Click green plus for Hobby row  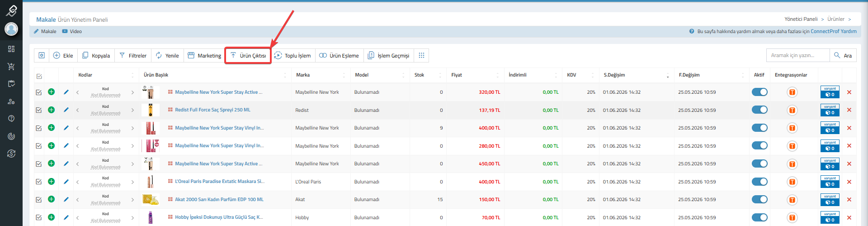click(51, 217)
